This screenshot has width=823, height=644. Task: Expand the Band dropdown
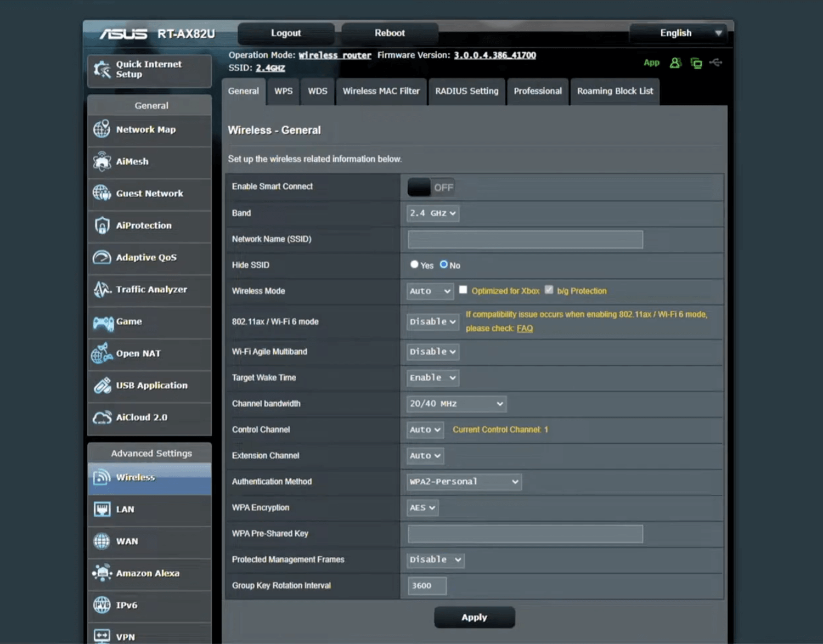pyautogui.click(x=433, y=213)
